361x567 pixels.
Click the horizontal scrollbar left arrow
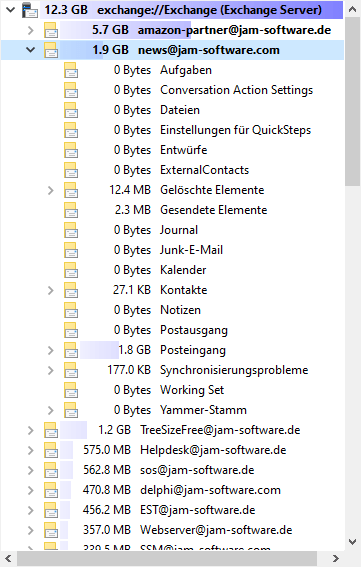click(x=9, y=559)
